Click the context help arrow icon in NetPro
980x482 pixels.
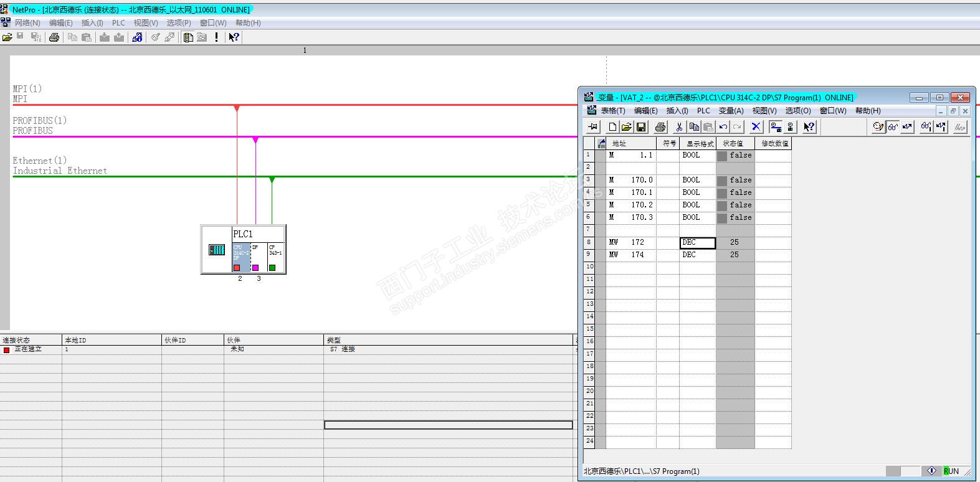point(234,37)
